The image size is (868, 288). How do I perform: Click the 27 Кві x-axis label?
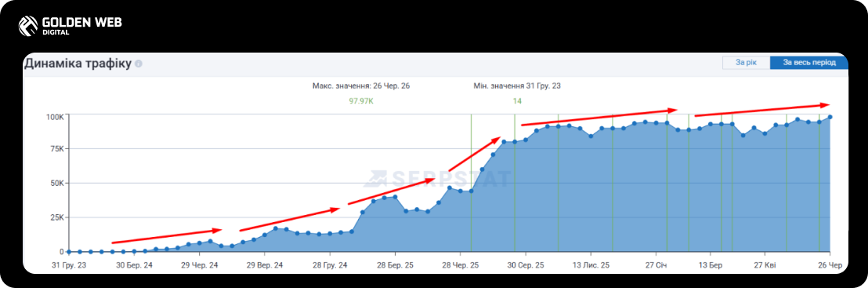(x=765, y=266)
